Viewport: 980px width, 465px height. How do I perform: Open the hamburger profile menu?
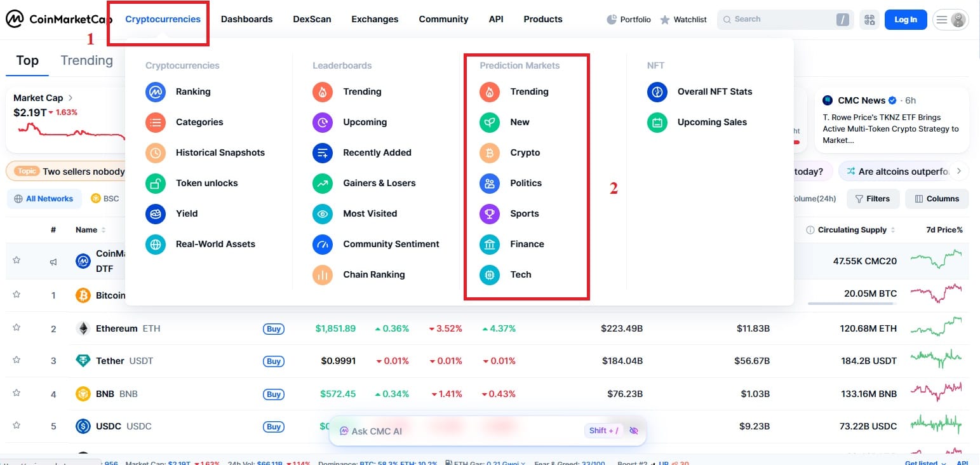click(950, 20)
